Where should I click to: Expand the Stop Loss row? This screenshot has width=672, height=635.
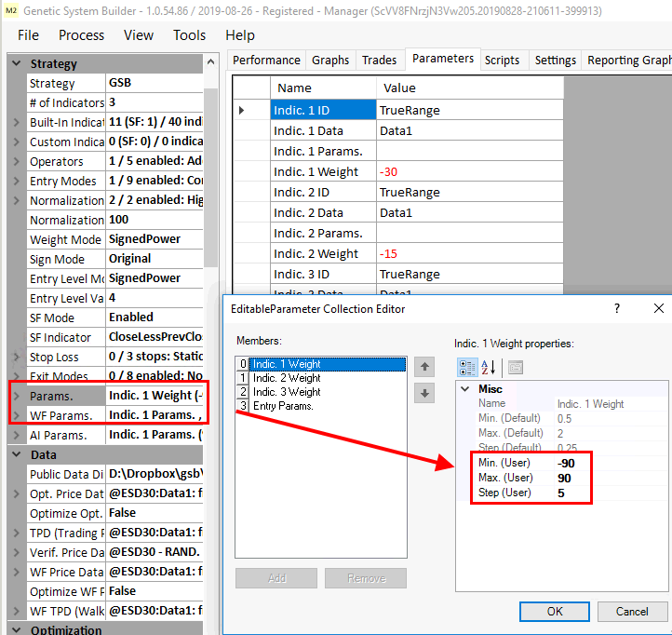[16, 357]
